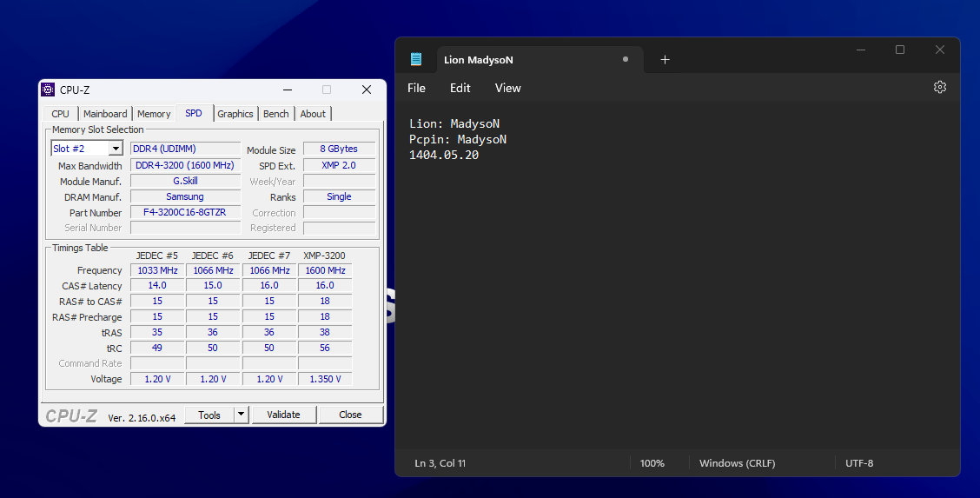Click the Tools button in CPU-Z
Viewport: 980px width, 498px height.
click(209, 415)
